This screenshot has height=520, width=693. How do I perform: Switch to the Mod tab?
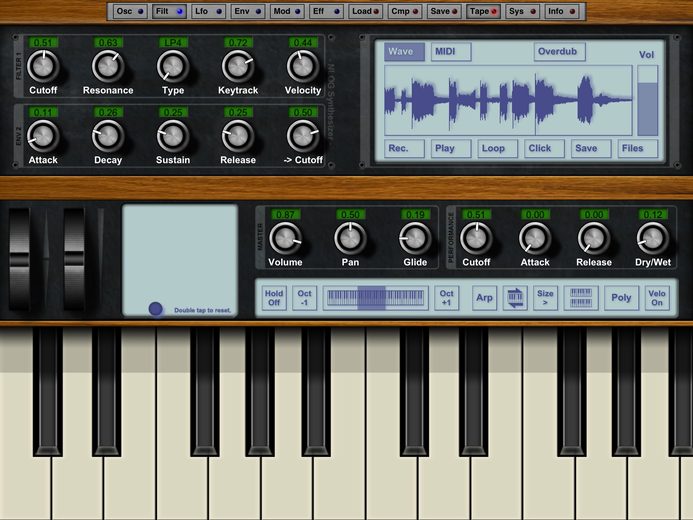click(x=286, y=11)
